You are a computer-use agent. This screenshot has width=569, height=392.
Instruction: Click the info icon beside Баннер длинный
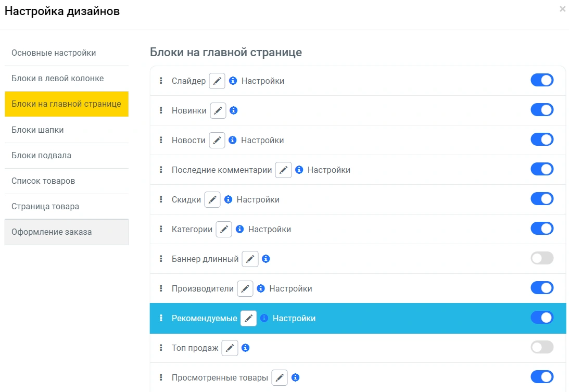(x=266, y=259)
